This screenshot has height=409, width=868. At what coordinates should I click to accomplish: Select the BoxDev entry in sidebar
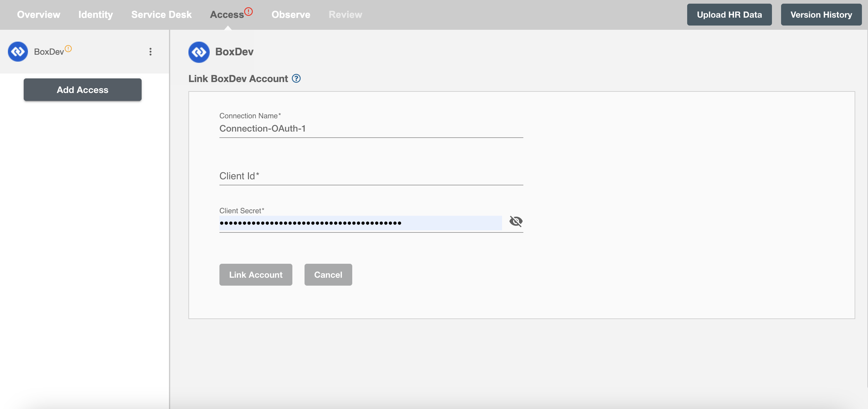point(84,52)
